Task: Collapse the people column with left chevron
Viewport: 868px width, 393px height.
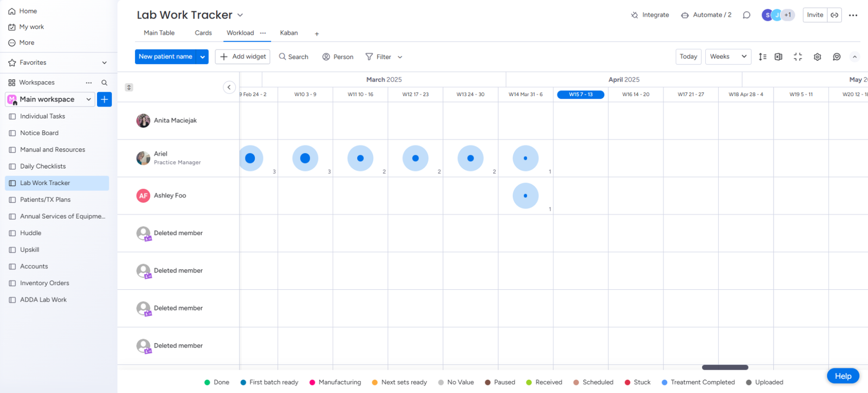Action: pyautogui.click(x=229, y=87)
